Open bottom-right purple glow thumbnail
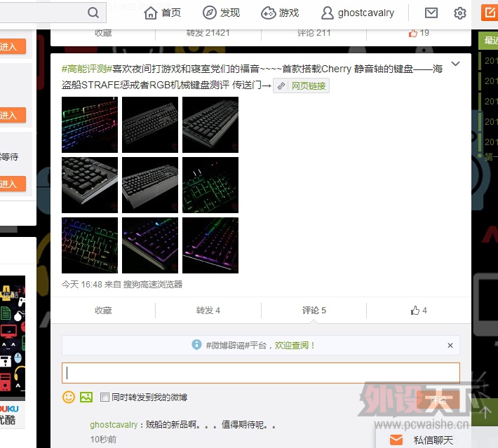Image resolution: width=498 pixels, height=448 pixels. click(210, 245)
